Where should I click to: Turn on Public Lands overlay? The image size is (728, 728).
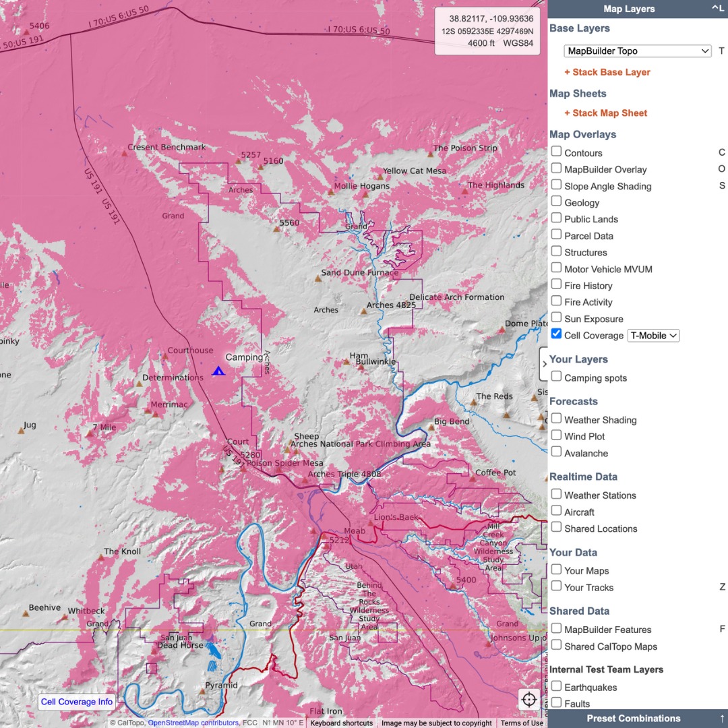coord(555,218)
